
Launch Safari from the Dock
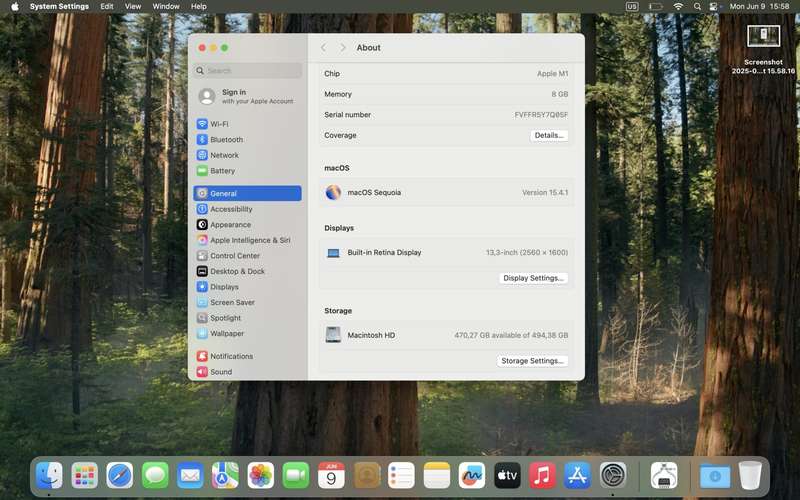pyautogui.click(x=120, y=476)
